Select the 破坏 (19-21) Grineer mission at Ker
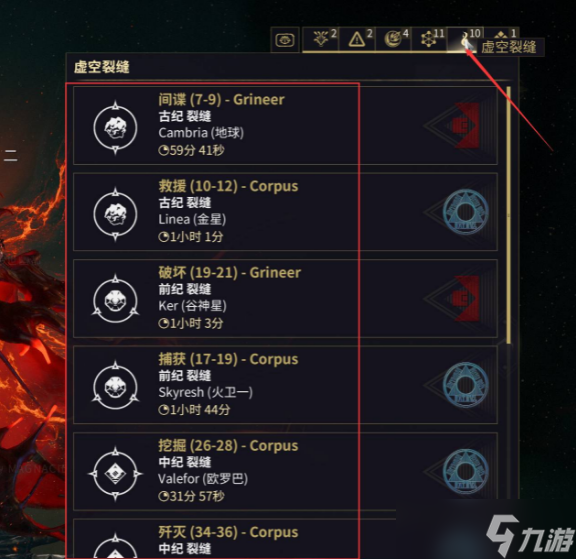 (285, 298)
